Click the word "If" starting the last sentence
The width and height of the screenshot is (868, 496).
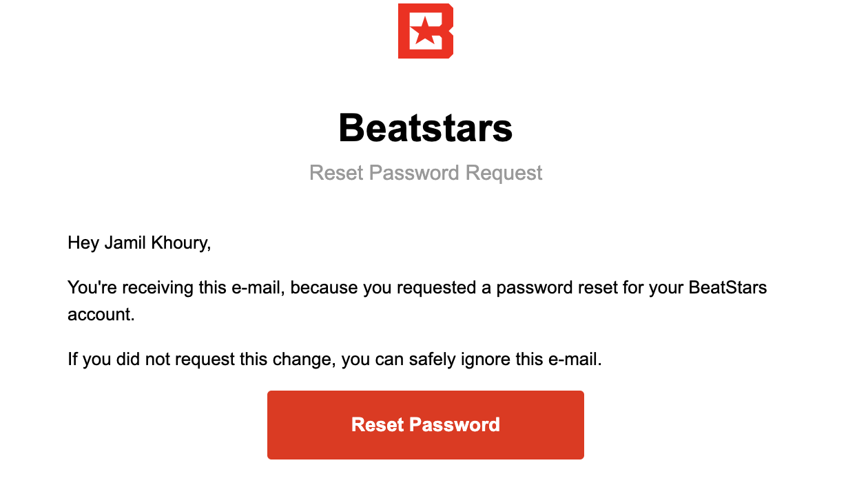[72, 359]
